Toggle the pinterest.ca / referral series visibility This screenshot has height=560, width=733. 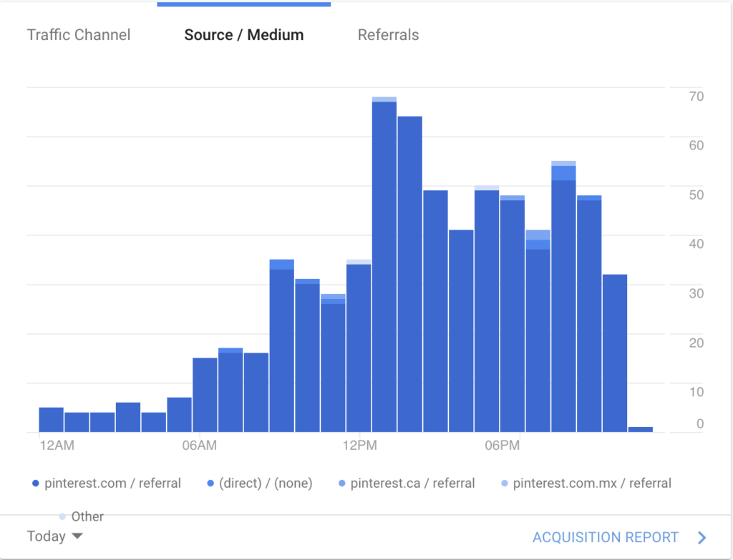pos(344,483)
